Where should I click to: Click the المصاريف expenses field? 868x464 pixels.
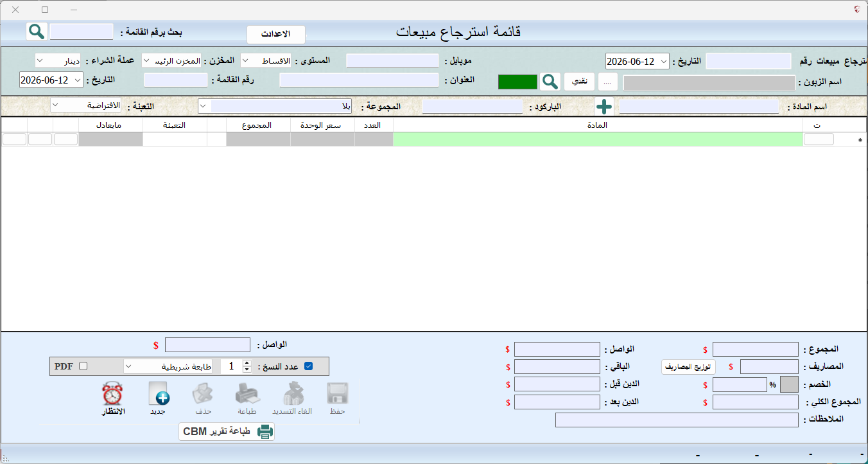coord(769,366)
